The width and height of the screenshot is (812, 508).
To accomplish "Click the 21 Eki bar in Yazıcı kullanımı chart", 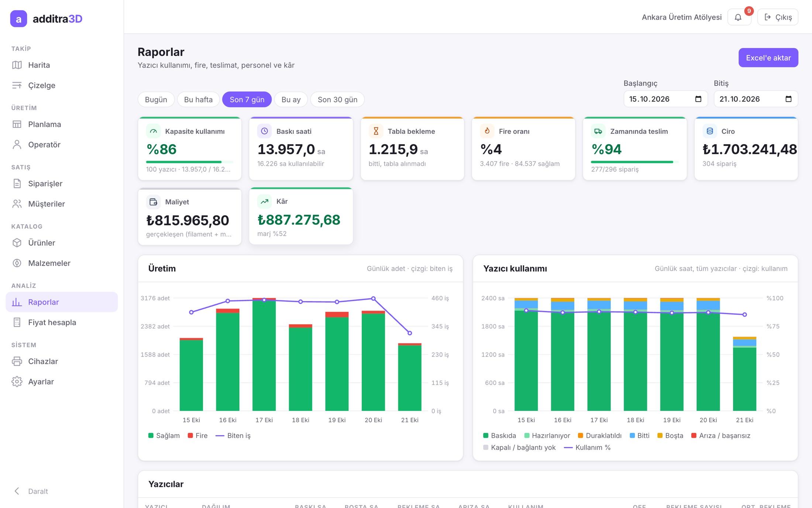I will pyautogui.click(x=744, y=374).
